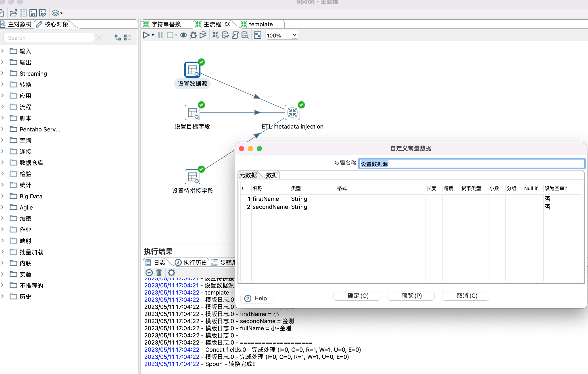Click the explore database icon
Screen dimensions: 588x374
245,35
